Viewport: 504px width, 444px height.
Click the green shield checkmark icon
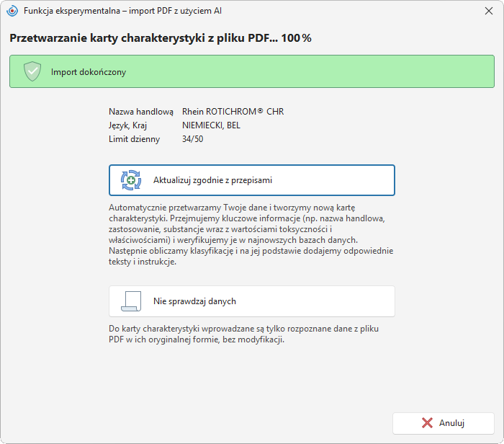(32, 71)
